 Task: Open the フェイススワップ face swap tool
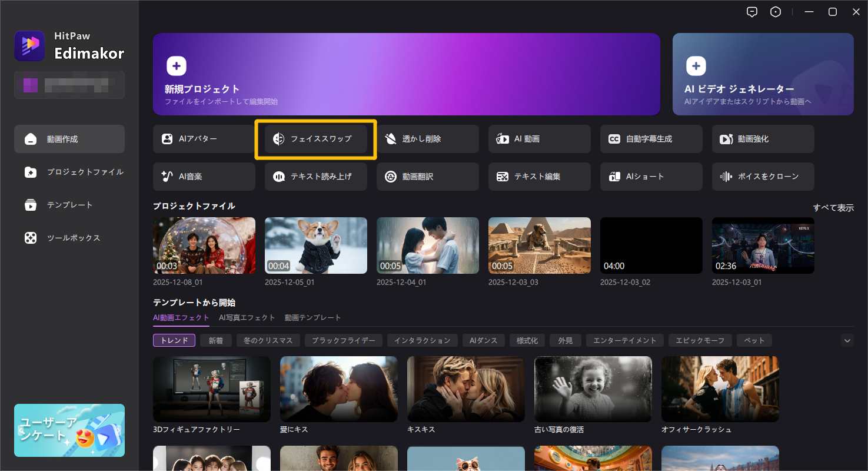(x=315, y=139)
